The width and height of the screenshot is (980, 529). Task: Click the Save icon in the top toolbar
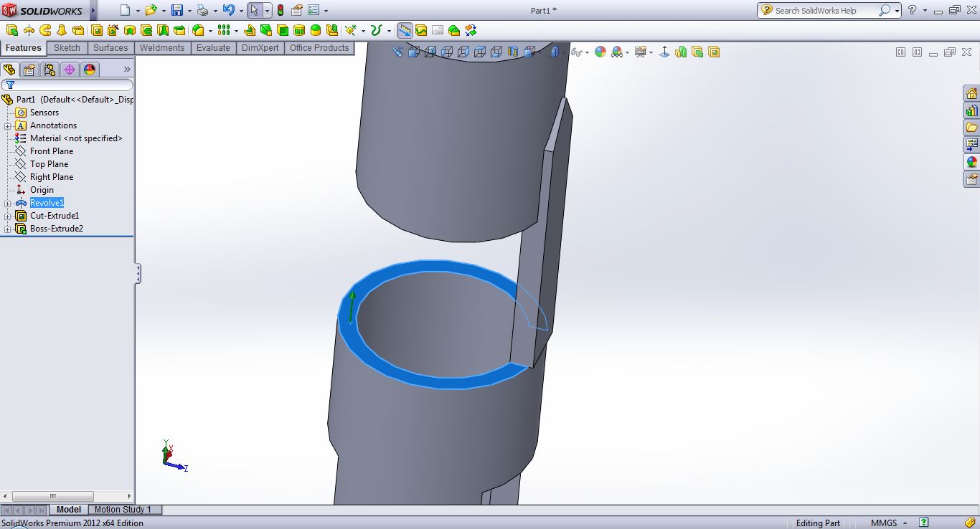[176, 10]
